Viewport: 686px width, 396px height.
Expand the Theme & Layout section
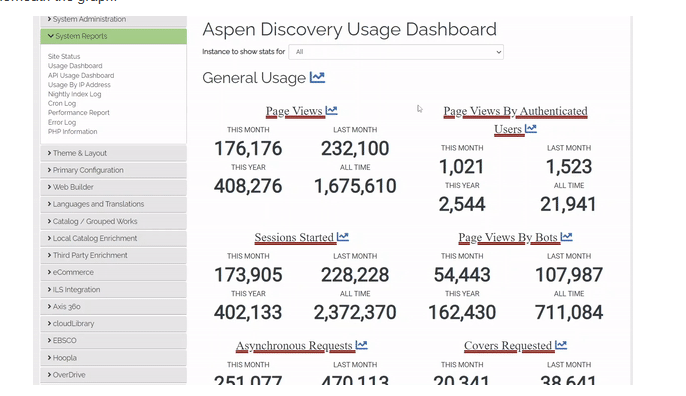click(113, 153)
